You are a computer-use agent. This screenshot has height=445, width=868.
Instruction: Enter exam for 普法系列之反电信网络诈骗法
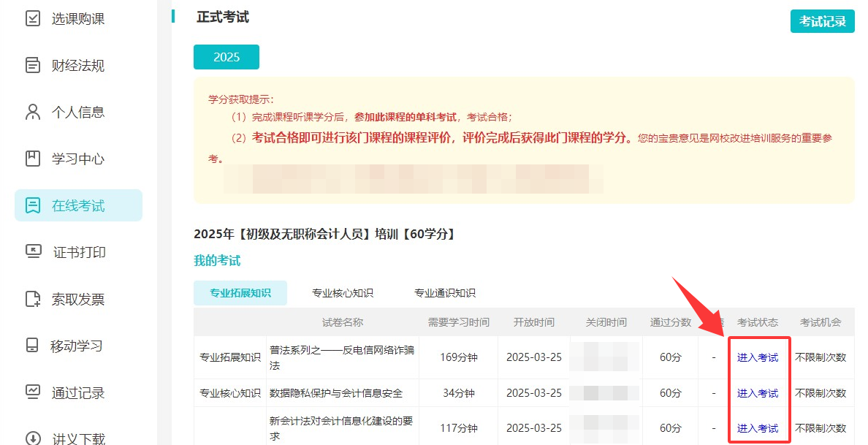coord(758,357)
